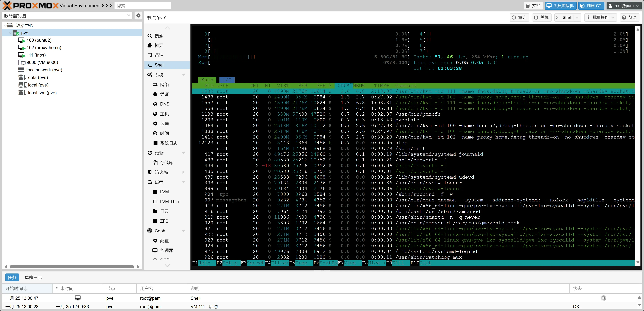
Task: Open the localnetwork (pve) entry
Action: coord(44,70)
